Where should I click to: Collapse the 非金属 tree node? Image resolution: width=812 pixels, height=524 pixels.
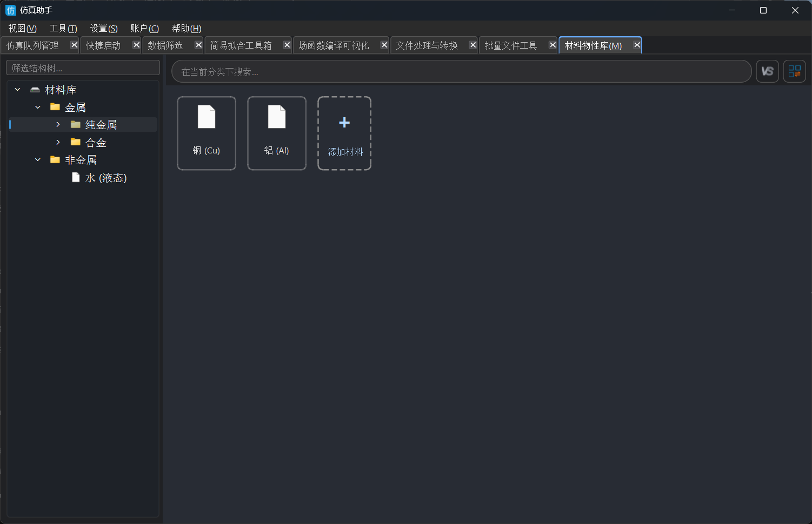[x=38, y=159]
